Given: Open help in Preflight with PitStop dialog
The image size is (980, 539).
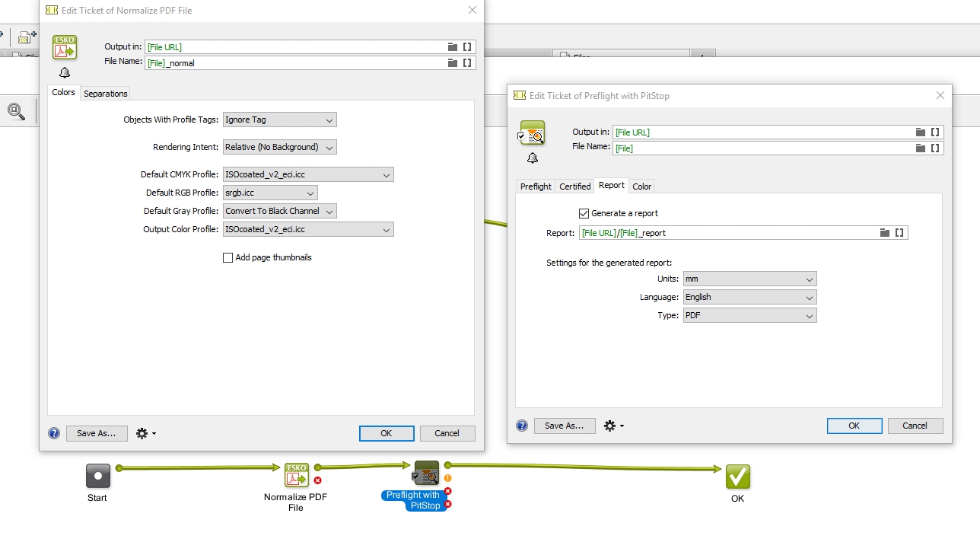Looking at the screenshot, I should (522, 426).
